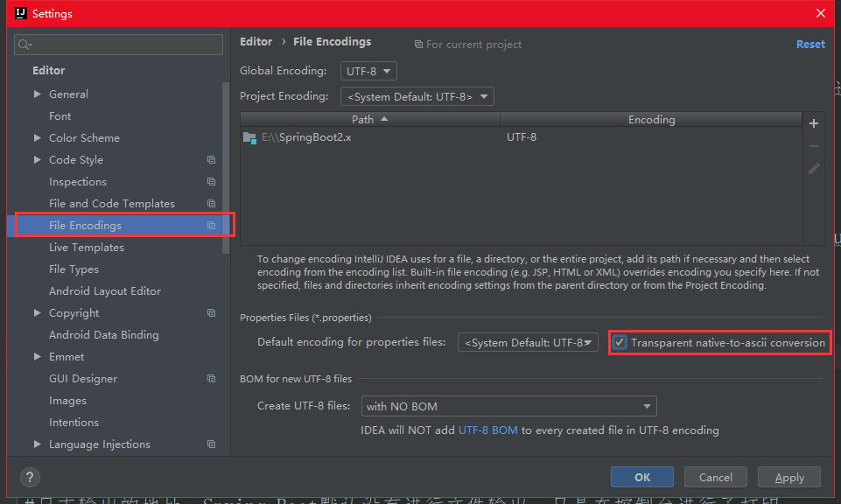This screenshot has width=841, height=504.
Task: Click the Reset link
Action: tap(810, 45)
